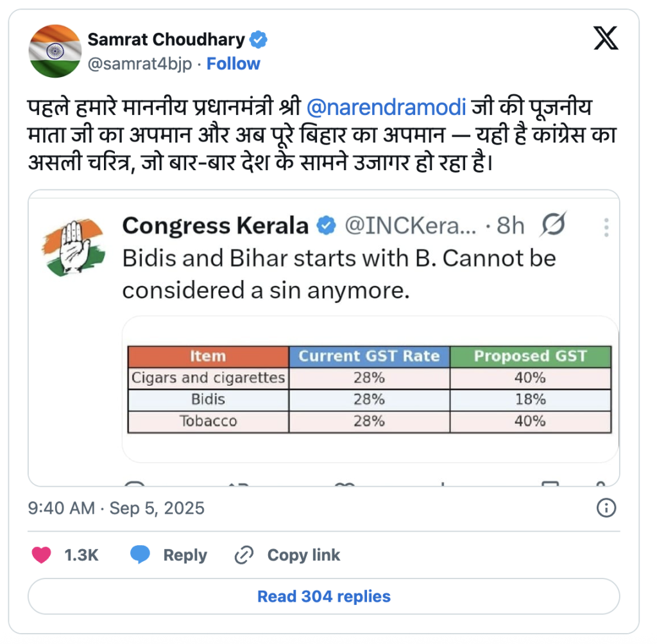
Task: Click the Samrat Choudhary display name
Action: tap(166, 40)
